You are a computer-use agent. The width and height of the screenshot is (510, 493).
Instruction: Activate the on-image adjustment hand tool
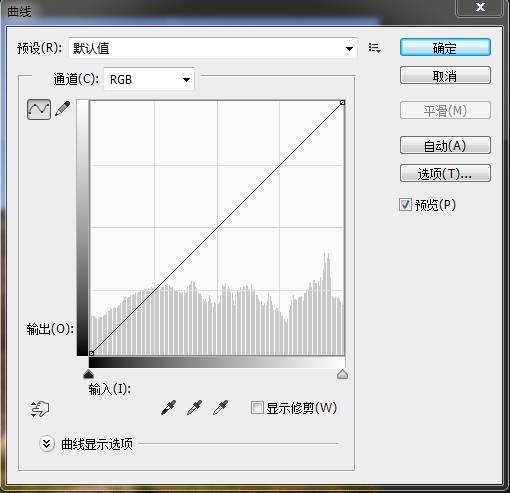(x=40, y=408)
